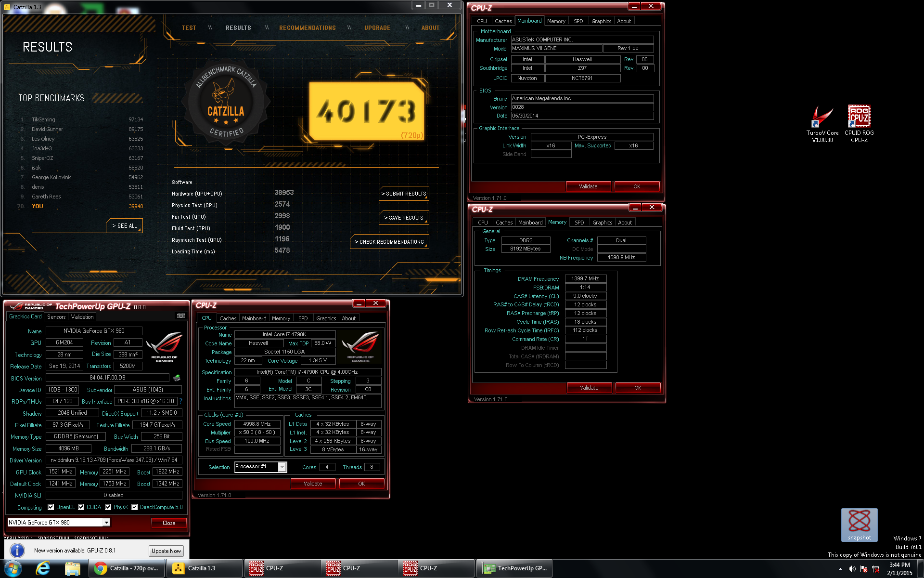The image size is (924, 578).
Task: Click the snapshot desktop icon
Action: 860,525
